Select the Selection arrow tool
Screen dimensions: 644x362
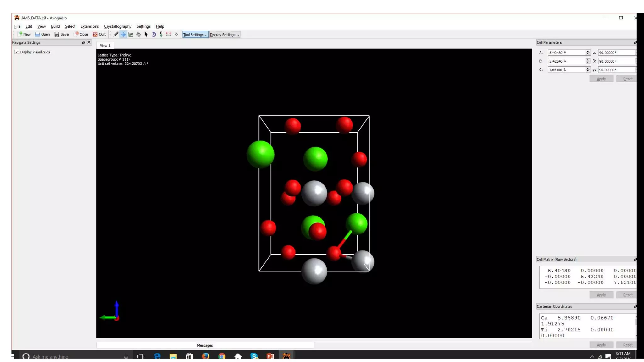coord(146,34)
